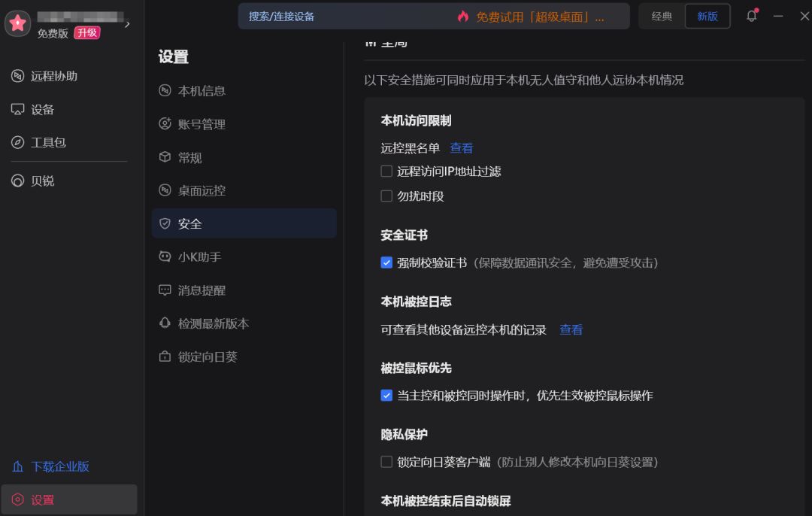Click the 安全 shield icon
This screenshot has width=812, height=516.
[x=165, y=223]
